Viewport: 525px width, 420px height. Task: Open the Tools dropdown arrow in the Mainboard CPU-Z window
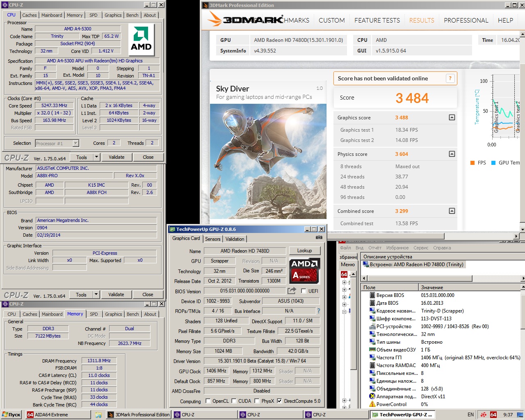point(96,294)
